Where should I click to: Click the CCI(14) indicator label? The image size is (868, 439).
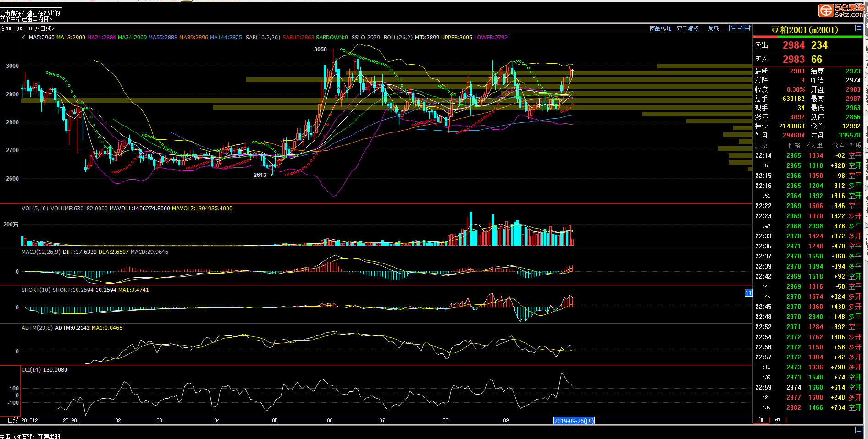32,370
